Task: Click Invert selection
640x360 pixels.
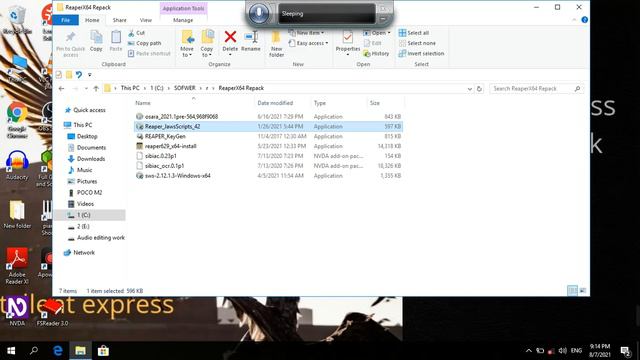Action: pyautogui.click(x=421, y=53)
